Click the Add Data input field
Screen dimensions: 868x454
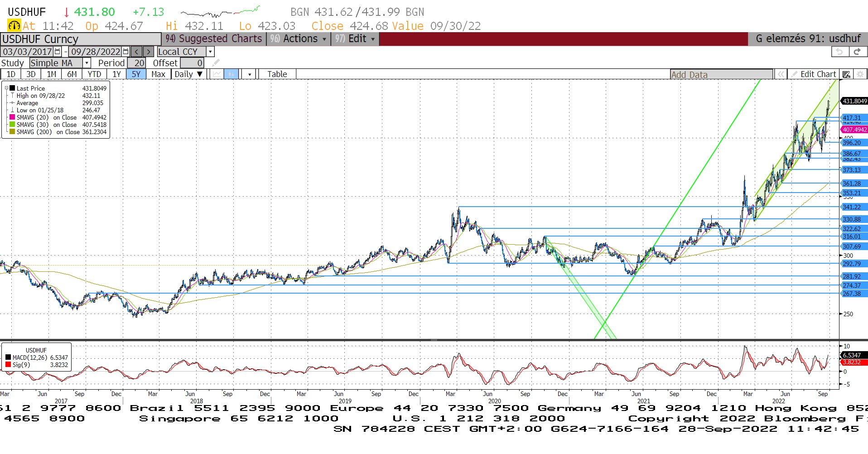pyautogui.click(x=721, y=75)
